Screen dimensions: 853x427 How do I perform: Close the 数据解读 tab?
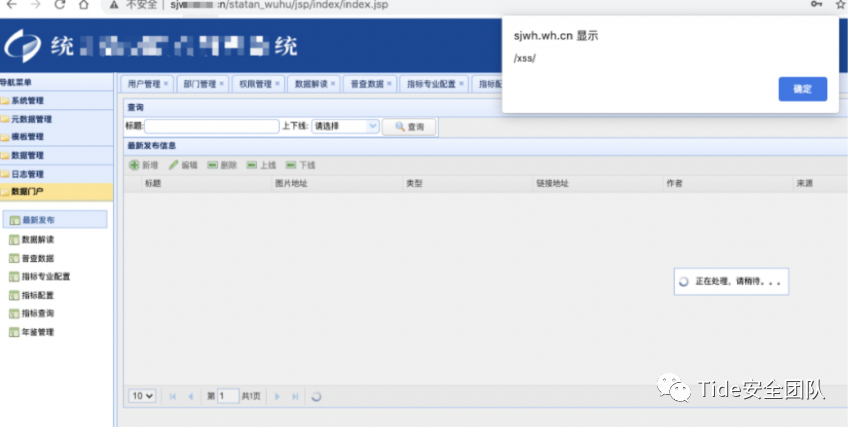tap(333, 84)
